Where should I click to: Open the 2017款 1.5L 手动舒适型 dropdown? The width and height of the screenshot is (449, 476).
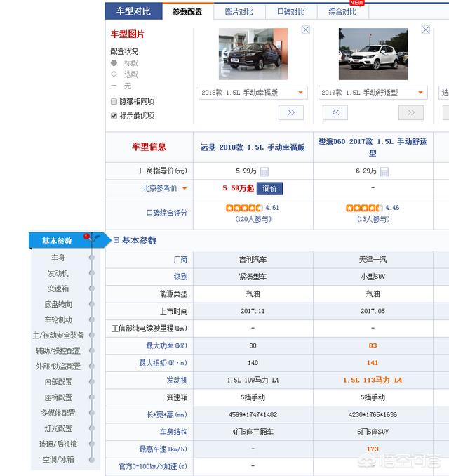click(373, 93)
